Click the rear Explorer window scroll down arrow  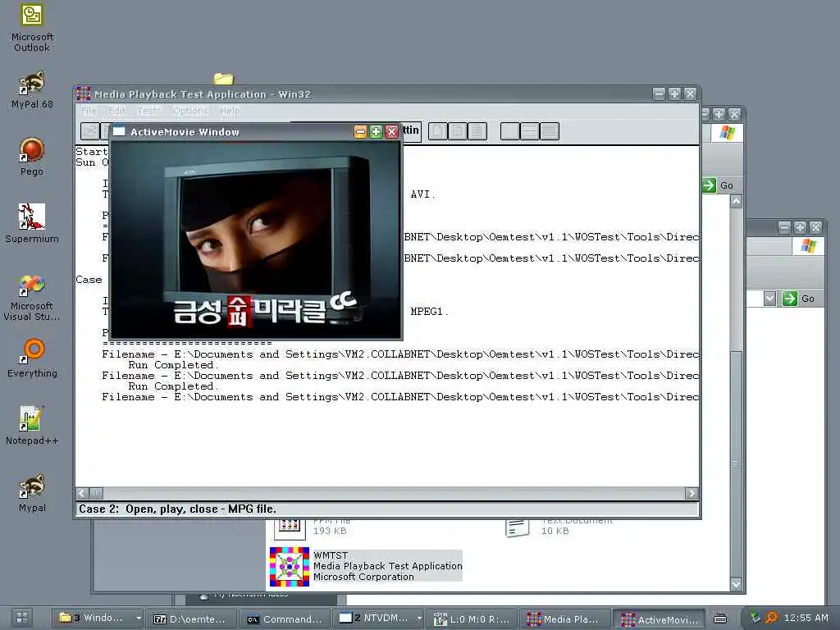[x=736, y=584]
